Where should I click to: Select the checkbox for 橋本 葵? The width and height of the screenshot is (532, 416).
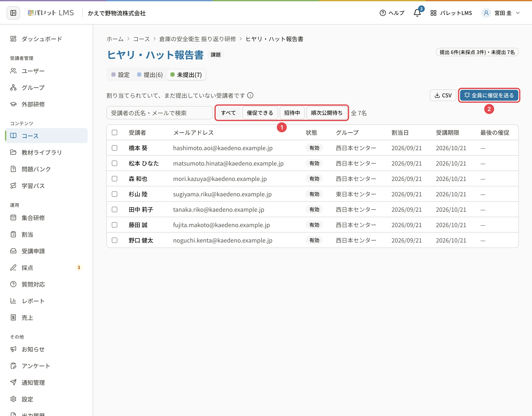115,148
